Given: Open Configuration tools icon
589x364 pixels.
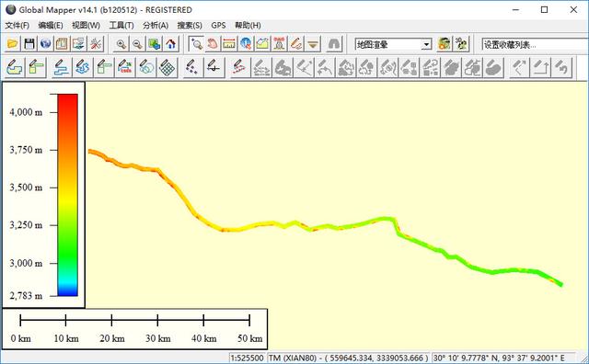Looking at the screenshot, I should pyautogui.click(x=96, y=44).
